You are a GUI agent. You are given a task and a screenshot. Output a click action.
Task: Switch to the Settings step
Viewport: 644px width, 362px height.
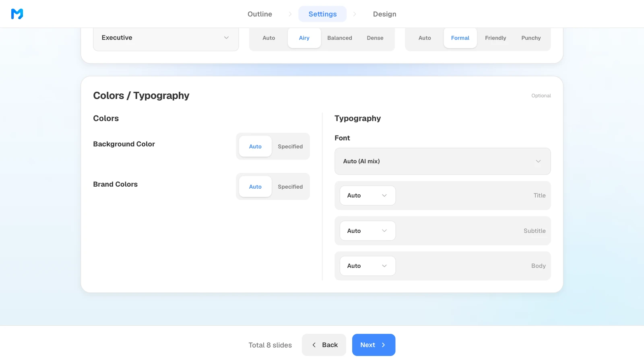[x=322, y=14]
